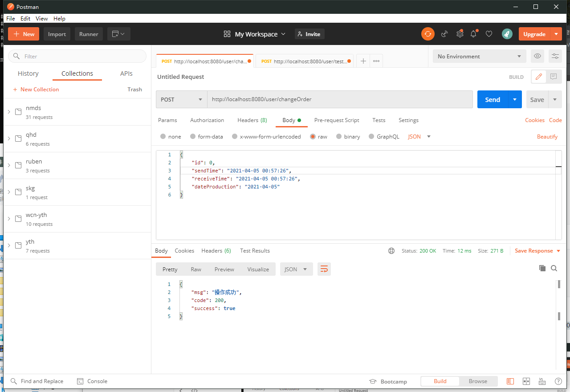The width and height of the screenshot is (570, 392).
Task: Open the notifications bell
Action: click(x=474, y=34)
